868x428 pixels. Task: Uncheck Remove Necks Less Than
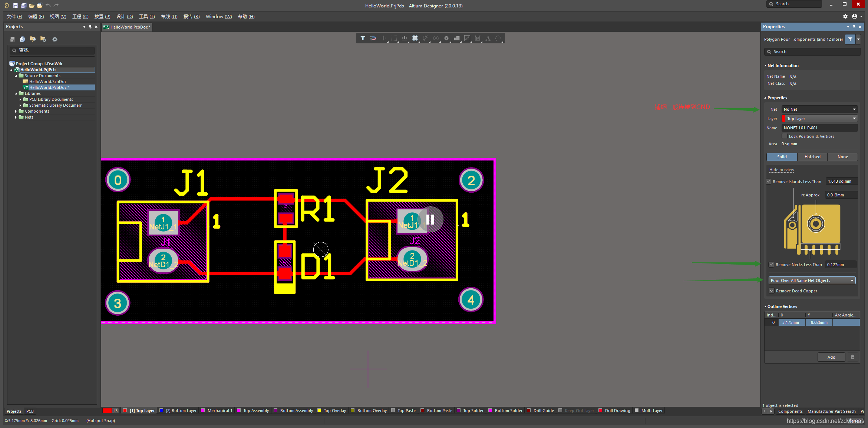771,265
